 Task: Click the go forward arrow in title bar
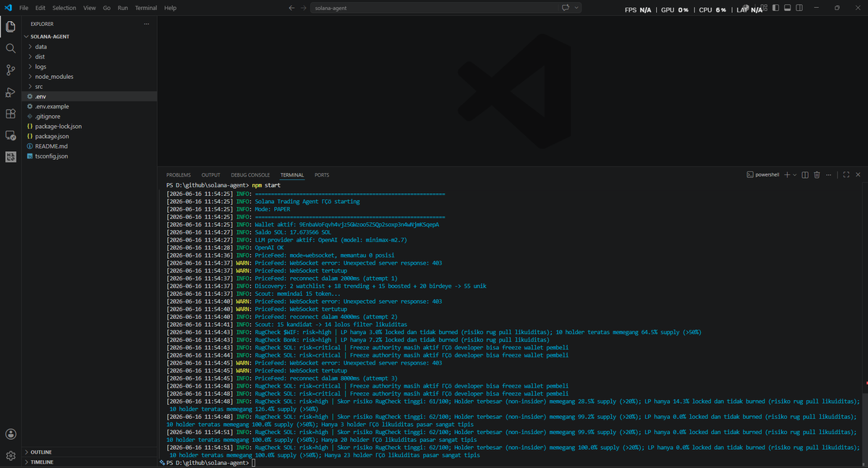pyautogui.click(x=304, y=8)
